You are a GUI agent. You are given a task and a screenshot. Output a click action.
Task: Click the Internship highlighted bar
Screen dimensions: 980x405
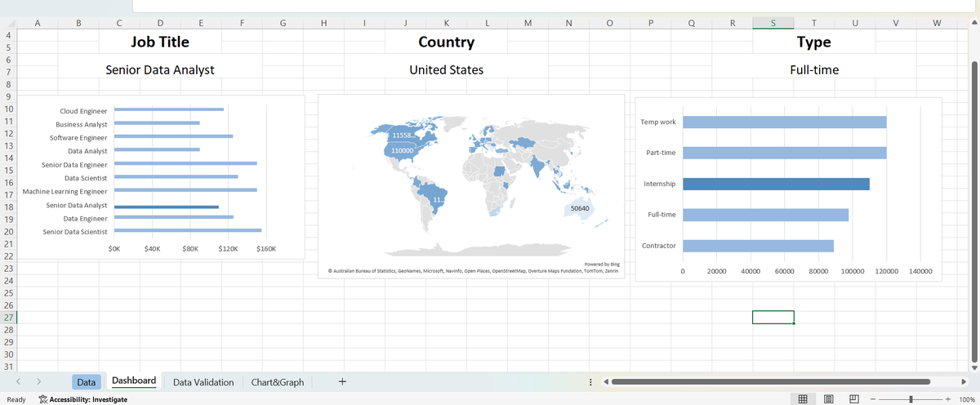(776, 184)
